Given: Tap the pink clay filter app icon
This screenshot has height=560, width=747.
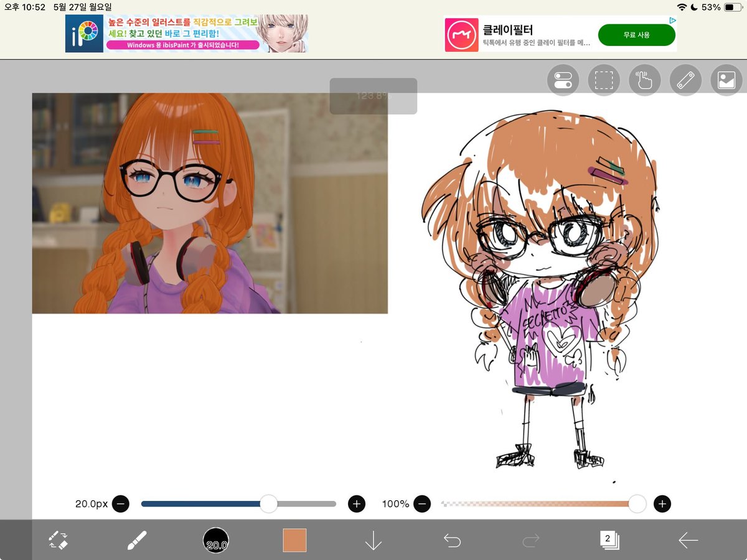Looking at the screenshot, I should [x=461, y=35].
